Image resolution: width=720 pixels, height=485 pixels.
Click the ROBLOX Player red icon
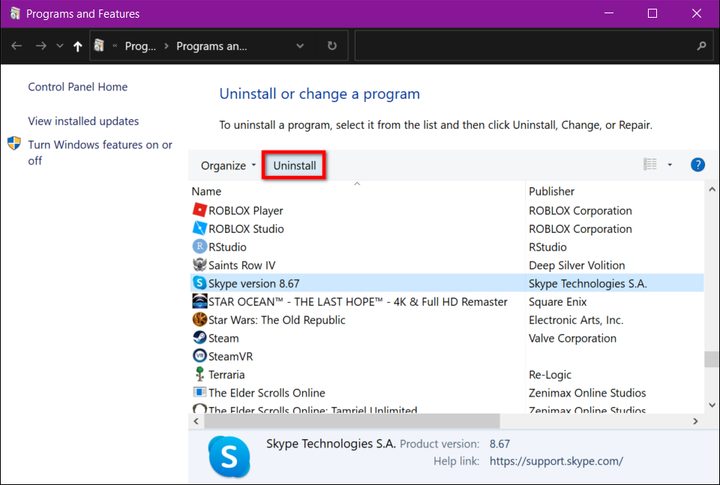pyautogui.click(x=199, y=210)
